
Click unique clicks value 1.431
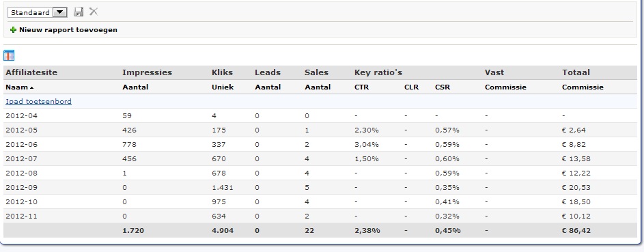point(223,188)
